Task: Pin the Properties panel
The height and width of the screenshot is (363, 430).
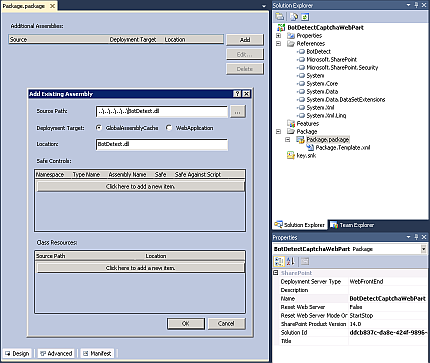Action: (x=416, y=237)
